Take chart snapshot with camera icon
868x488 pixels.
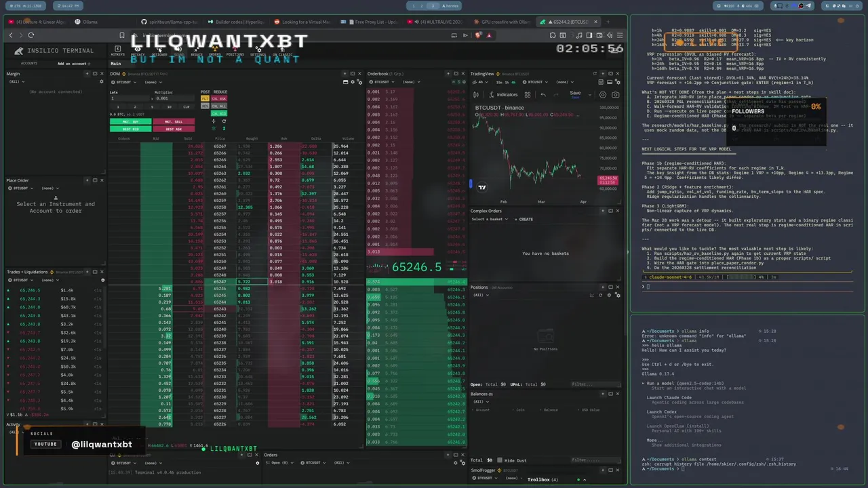(615, 94)
